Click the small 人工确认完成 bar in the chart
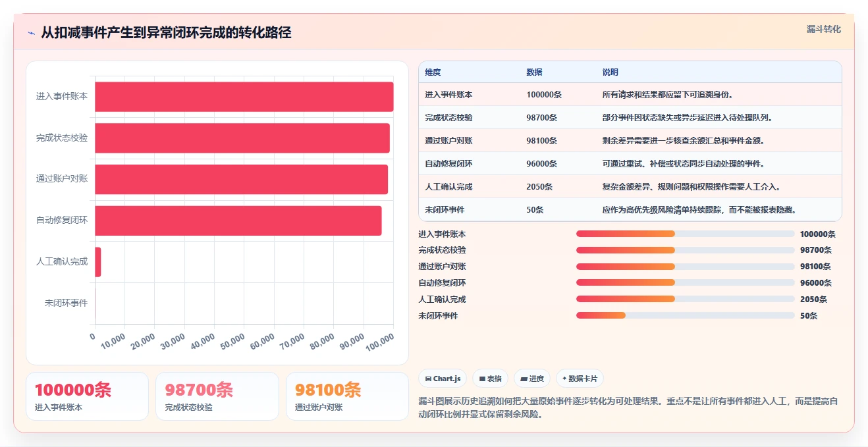868x447 pixels. click(x=98, y=262)
